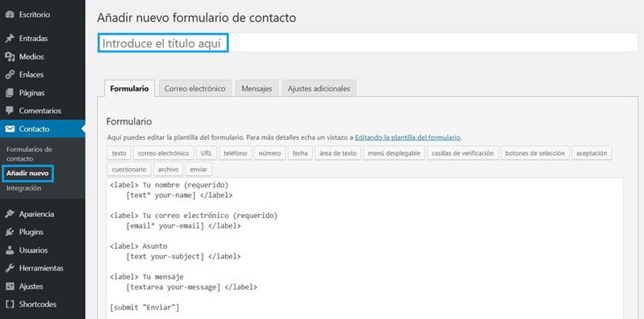Screen dimensions: 644x319
Task: Insert an área de texto tag
Action: coord(338,153)
